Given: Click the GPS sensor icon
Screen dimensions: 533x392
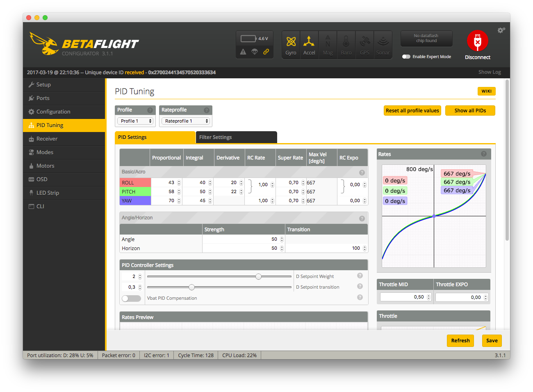Looking at the screenshot, I should 364,45.
